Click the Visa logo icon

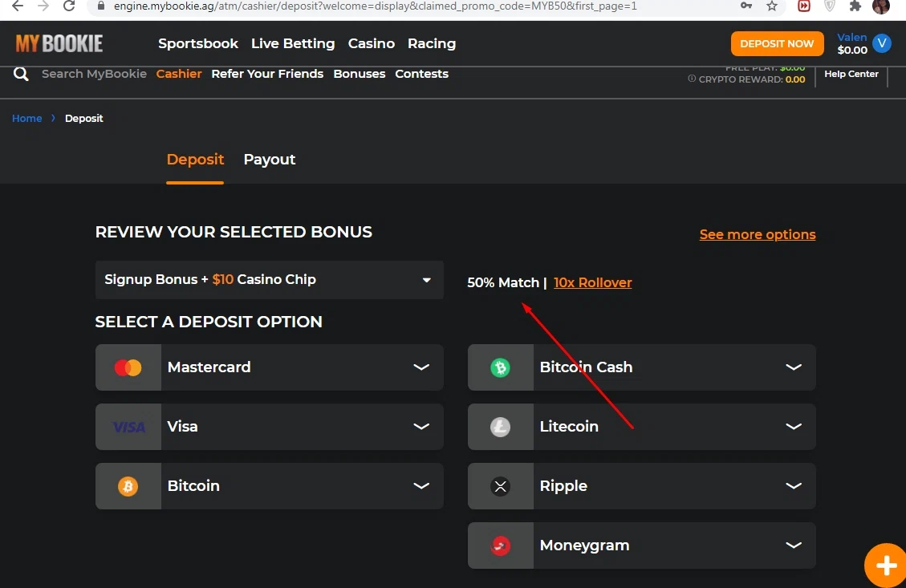tap(128, 427)
